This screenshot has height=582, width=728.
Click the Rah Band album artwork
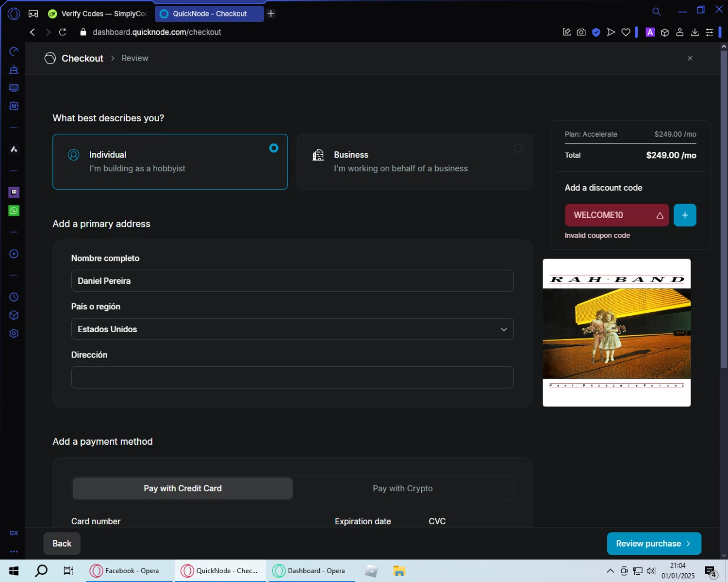(616, 333)
